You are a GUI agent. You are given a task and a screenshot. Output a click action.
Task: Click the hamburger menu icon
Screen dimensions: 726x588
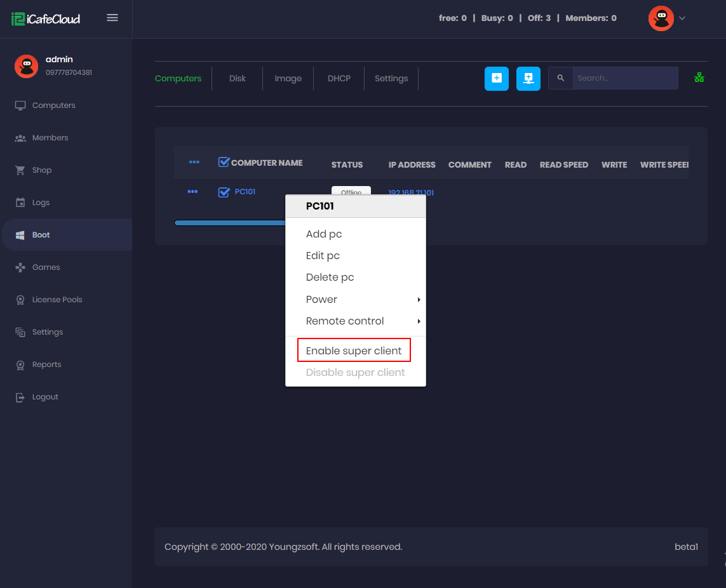[x=112, y=18]
